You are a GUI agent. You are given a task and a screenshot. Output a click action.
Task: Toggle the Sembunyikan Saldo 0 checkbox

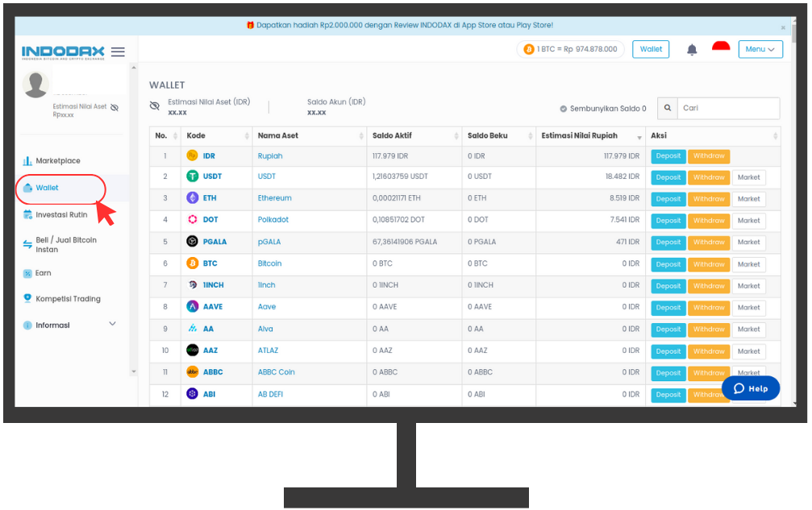[x=564, y=109]
